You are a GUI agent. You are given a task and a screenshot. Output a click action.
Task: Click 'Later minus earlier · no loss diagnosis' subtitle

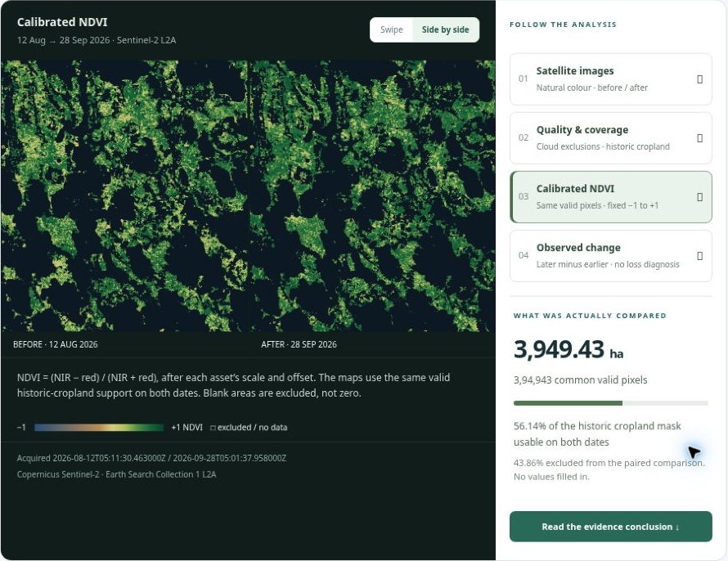click(608, 264)
